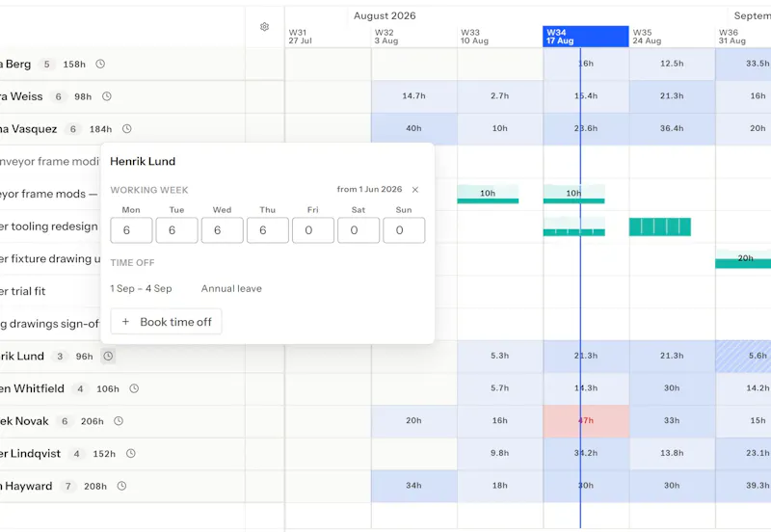Open the 1 Sep – 4 Sep annual leave entry
This screenshot has width=771, height=532.
click(186, 288)
